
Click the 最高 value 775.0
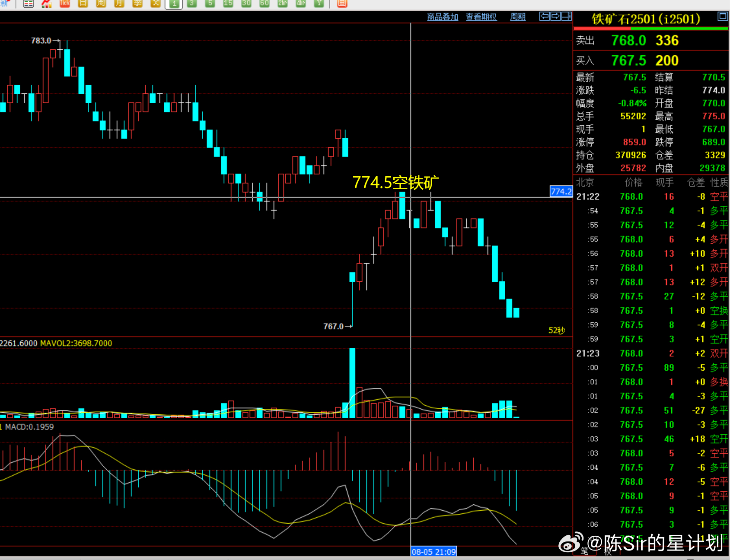coord(714,116)
